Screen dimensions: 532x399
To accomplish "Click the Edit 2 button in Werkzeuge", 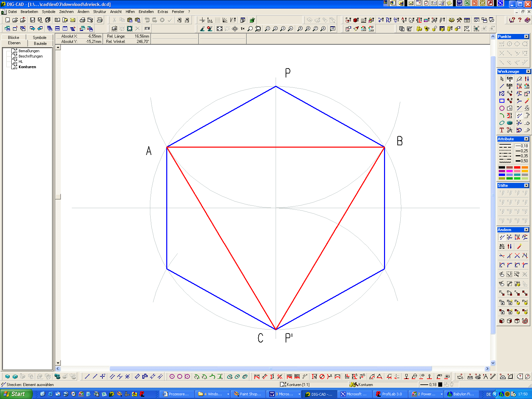I will point(509,86).
